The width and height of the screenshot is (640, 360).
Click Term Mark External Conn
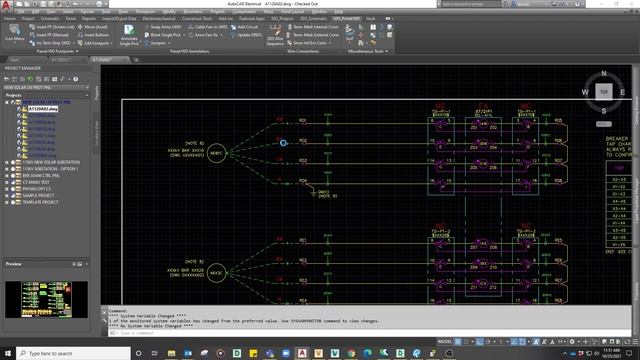pyautogui.click(x=313, y=35)
